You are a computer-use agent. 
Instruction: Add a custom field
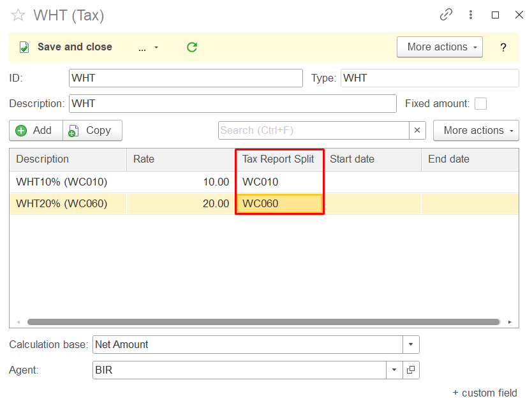point(485,393)
